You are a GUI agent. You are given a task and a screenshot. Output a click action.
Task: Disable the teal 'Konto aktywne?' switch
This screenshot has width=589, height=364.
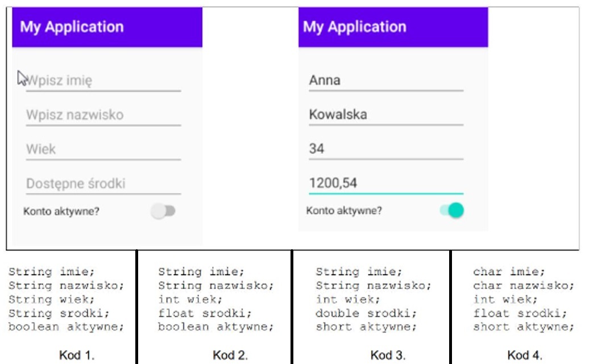(452, 210)
